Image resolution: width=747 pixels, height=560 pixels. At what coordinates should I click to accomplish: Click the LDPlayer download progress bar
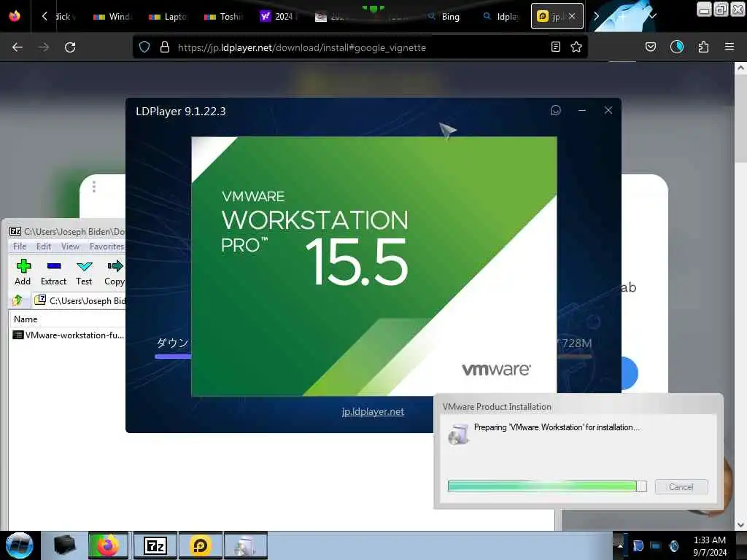172,356
